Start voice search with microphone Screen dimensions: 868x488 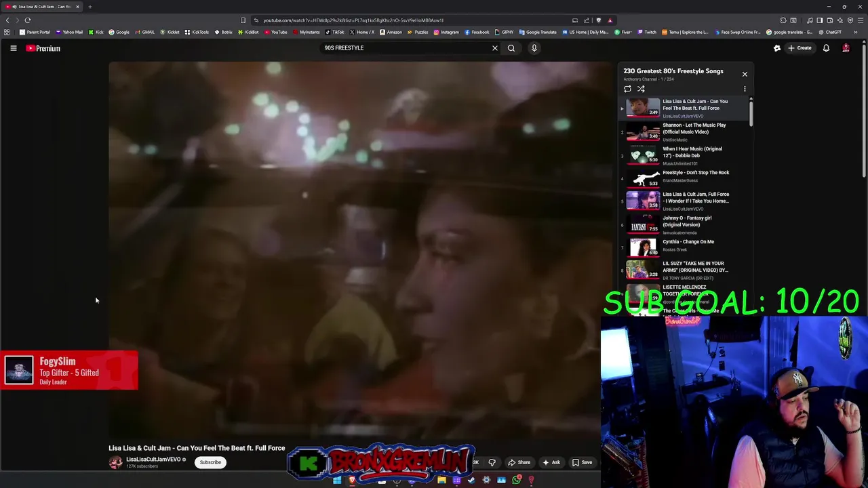click(x=534, y=48)
